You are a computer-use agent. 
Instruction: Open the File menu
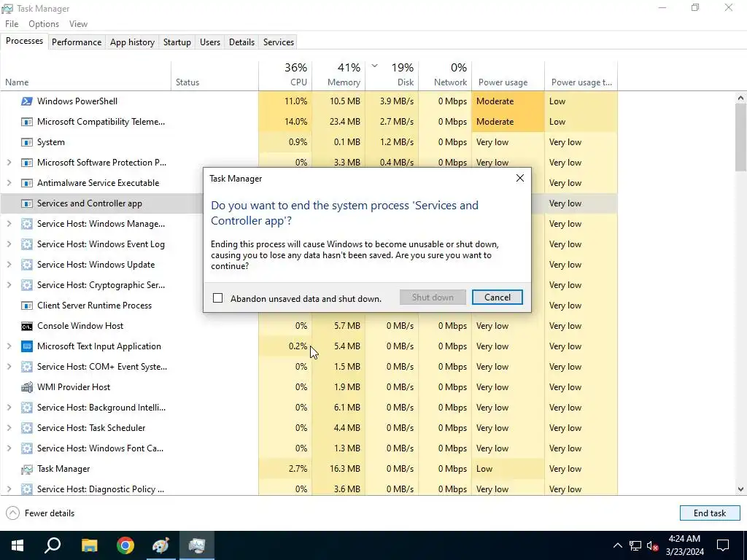coord(12,24)
